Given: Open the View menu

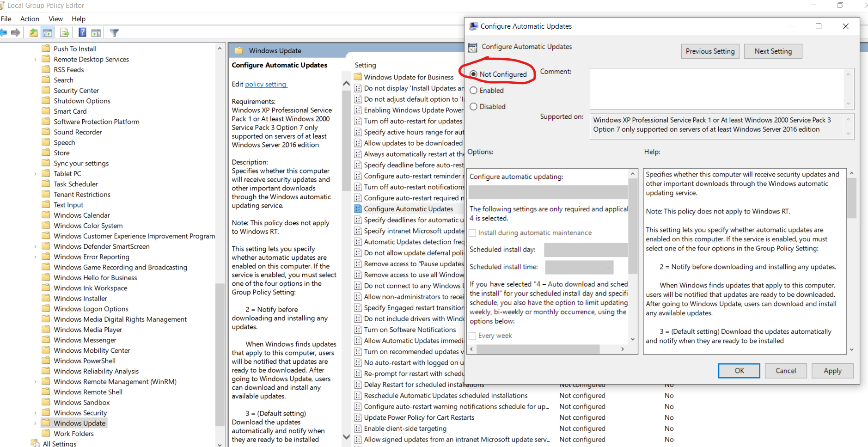Looking at the screenshot, I should pyautogui.click(x=55, y=19).
